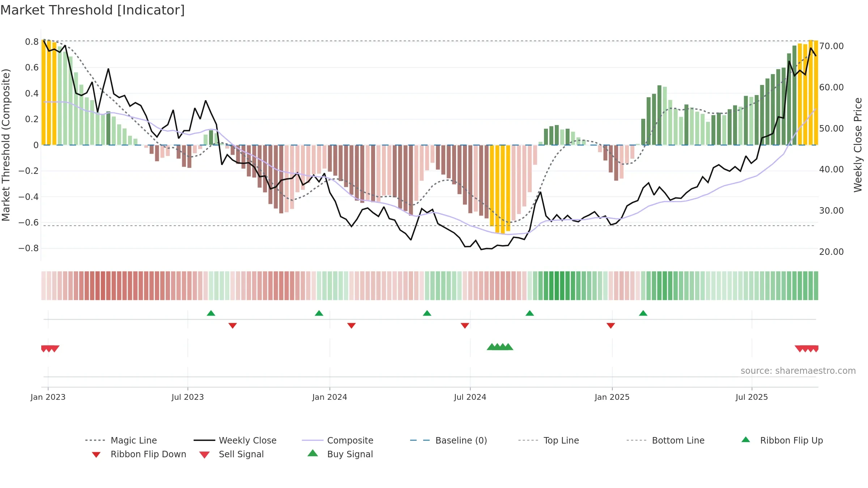Click the Market Threshold [Indicator] title

(93, 10)
